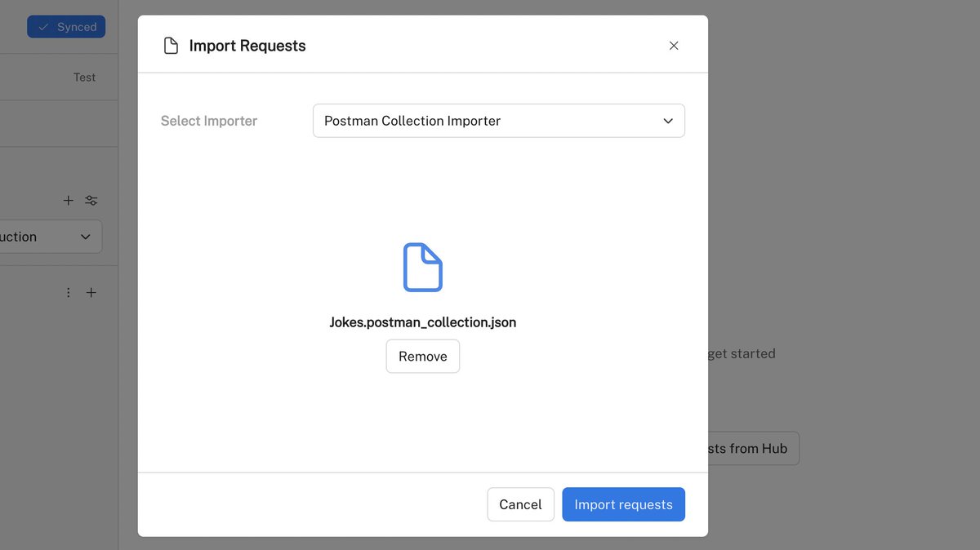Click the plus icon to add a new request
Image resolution: width=980 pixels, height=550 pixels.
[x=69, y=200]
